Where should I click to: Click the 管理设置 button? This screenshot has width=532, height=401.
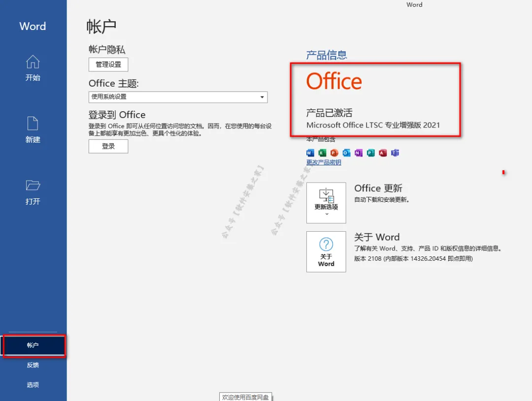click(x=108, y=64)
